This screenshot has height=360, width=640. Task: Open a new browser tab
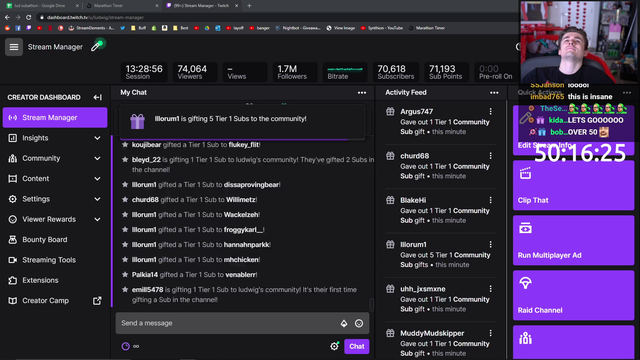pyautogui.click(x=249, y=6)
